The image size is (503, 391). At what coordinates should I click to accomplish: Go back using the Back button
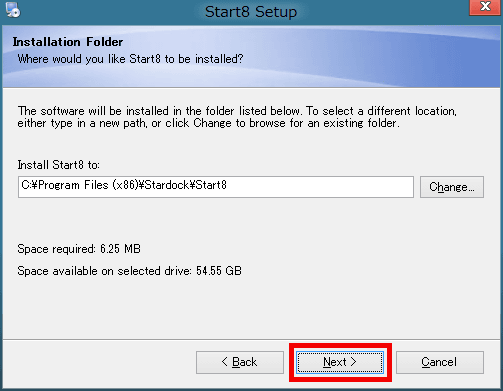pyautogui.click(x=240, y=362)
